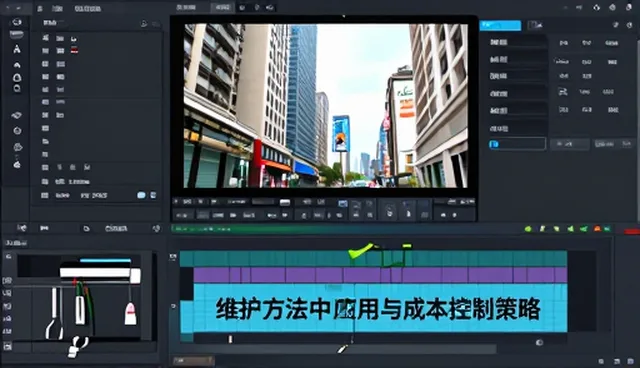
Task: Switch to the tab beside the blue properties tab
Action: [x=535, y=25]
